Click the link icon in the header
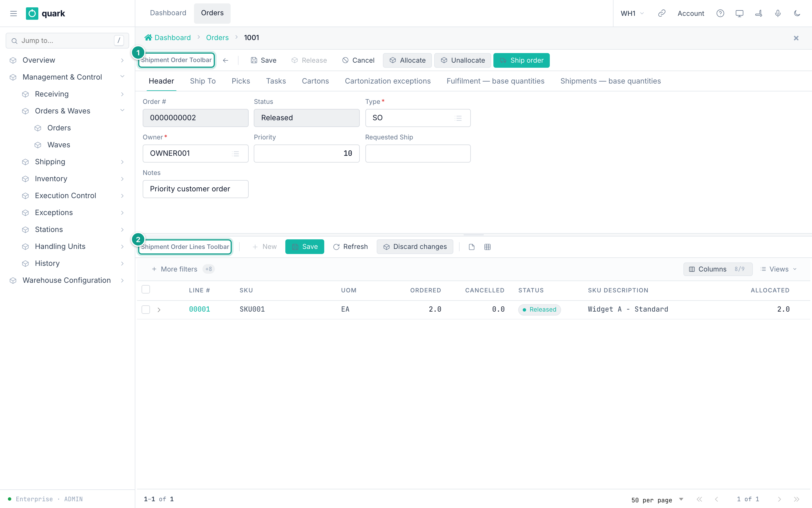Screen dimensions: 812x508 [662, 14]
